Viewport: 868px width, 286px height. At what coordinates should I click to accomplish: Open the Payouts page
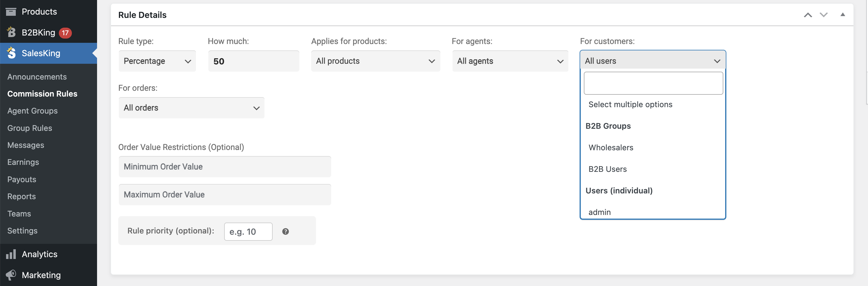[22, 179]
